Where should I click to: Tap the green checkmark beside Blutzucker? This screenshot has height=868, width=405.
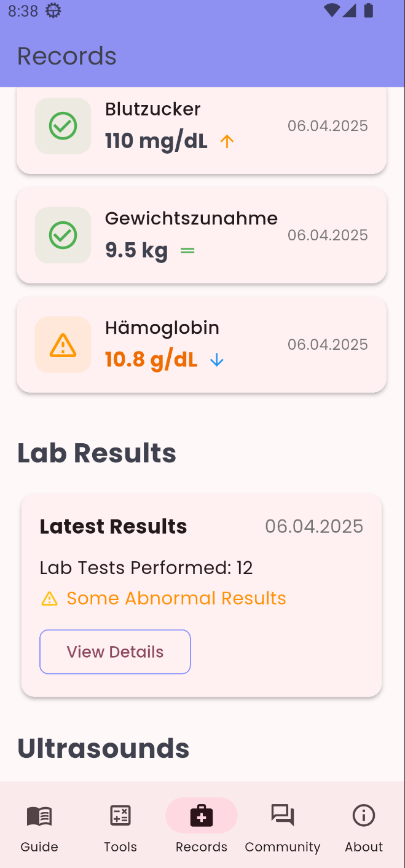pyautogui.click(x=63, y=126)
